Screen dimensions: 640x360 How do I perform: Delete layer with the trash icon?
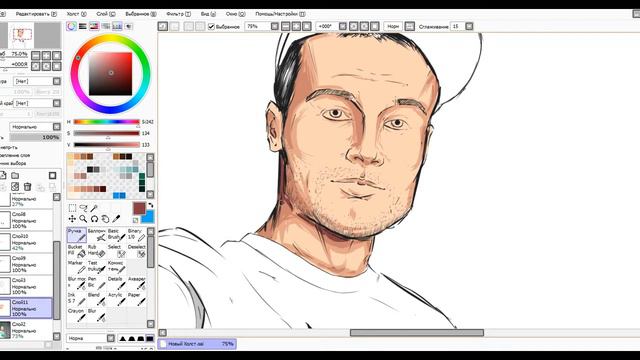click(27, 187)
